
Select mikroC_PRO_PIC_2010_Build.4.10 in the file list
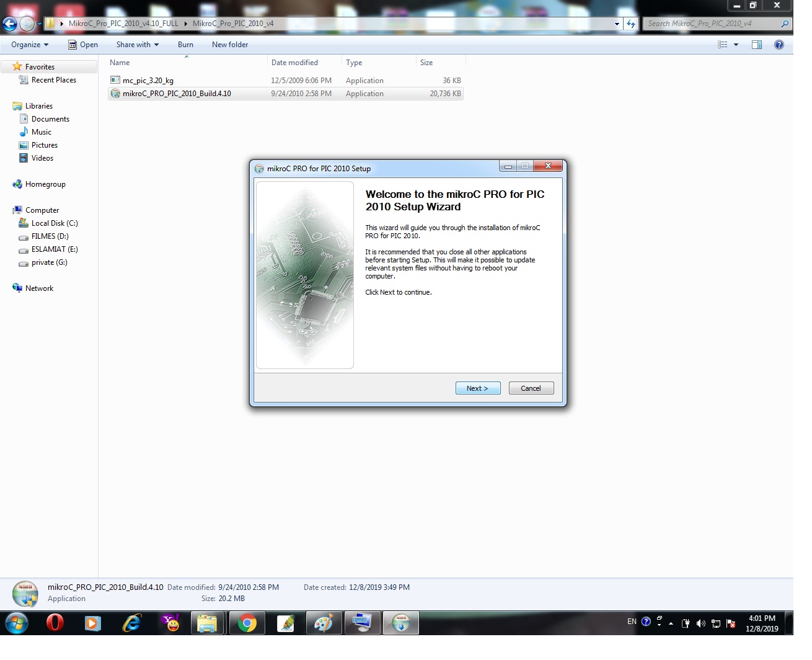(x=285, y=94)
